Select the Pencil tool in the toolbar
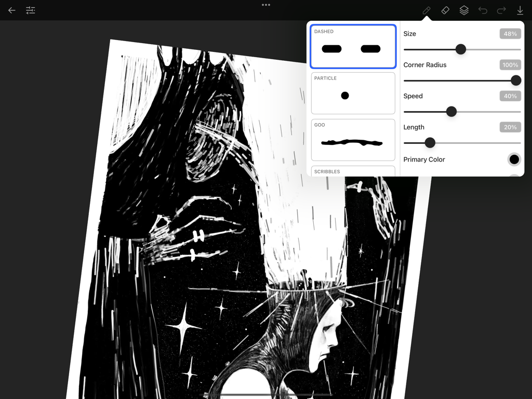This screenshot has height=399, width=532. point(426,10)
